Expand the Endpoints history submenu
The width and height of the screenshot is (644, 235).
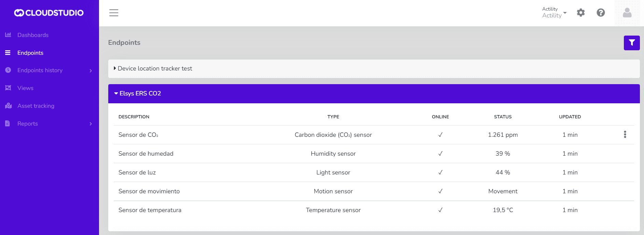[x=90, y=70]
